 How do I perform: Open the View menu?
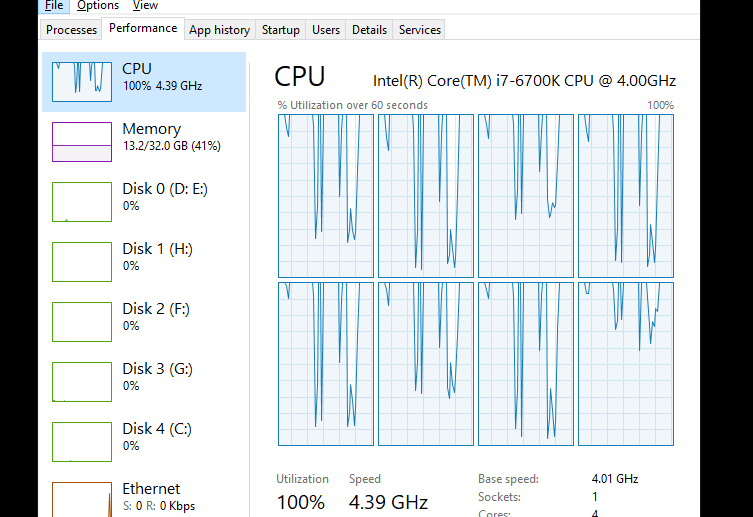click(145, 6)
